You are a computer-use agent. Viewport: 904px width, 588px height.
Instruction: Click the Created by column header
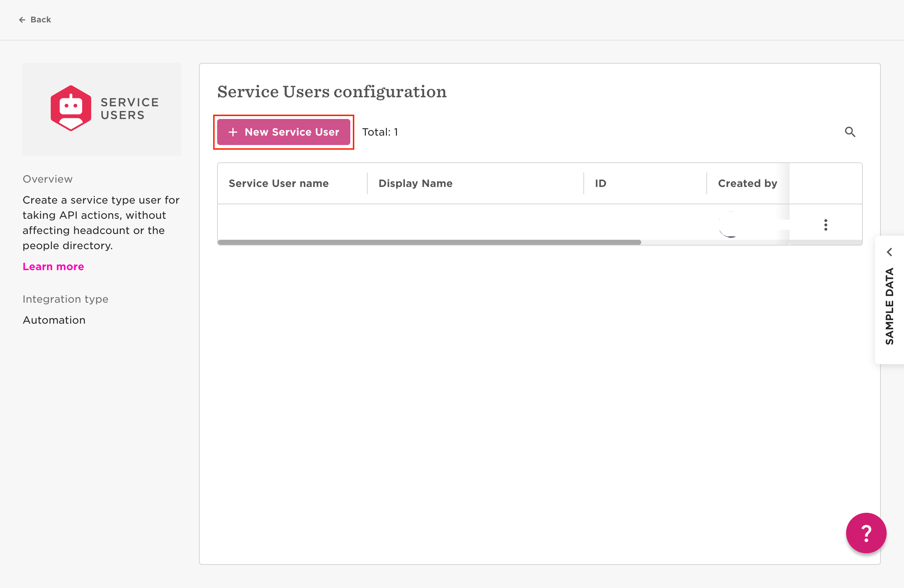(747, 183)
